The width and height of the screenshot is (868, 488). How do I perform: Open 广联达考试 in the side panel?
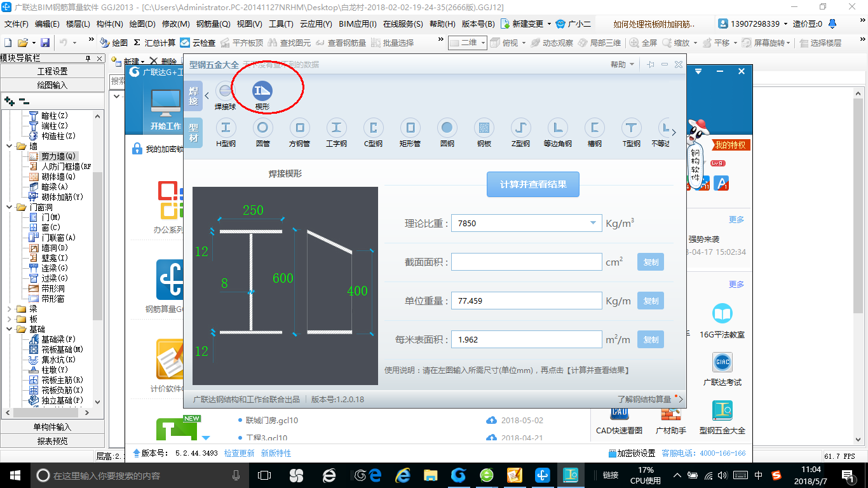pos(722,369)
